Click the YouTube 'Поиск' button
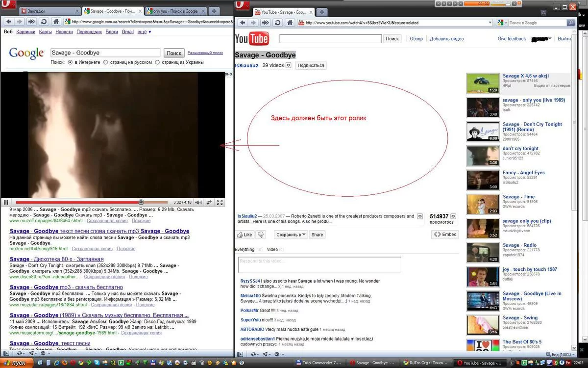 pyautogui.click(x=392, y=39)
